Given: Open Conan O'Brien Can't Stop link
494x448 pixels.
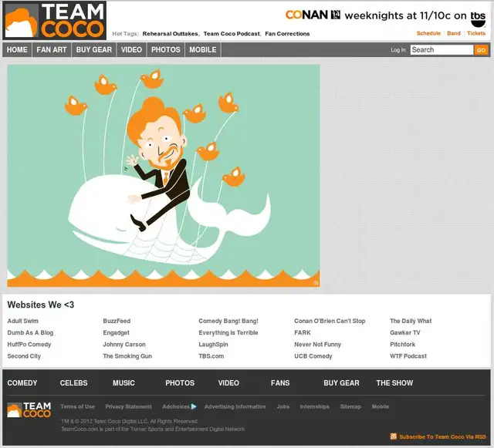Looking at the screenshot, I should 330,321.
